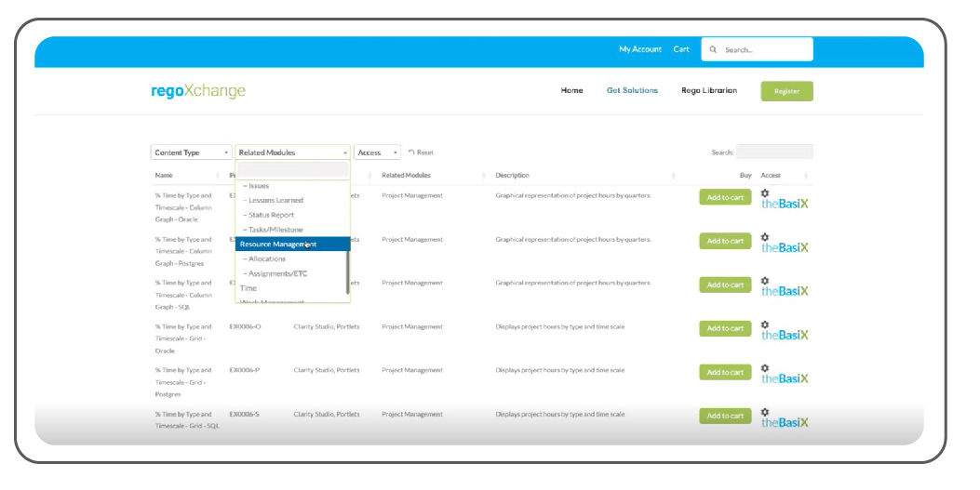980x490 pixels.
Task: Open the Cart link
Action: [681, 49]
